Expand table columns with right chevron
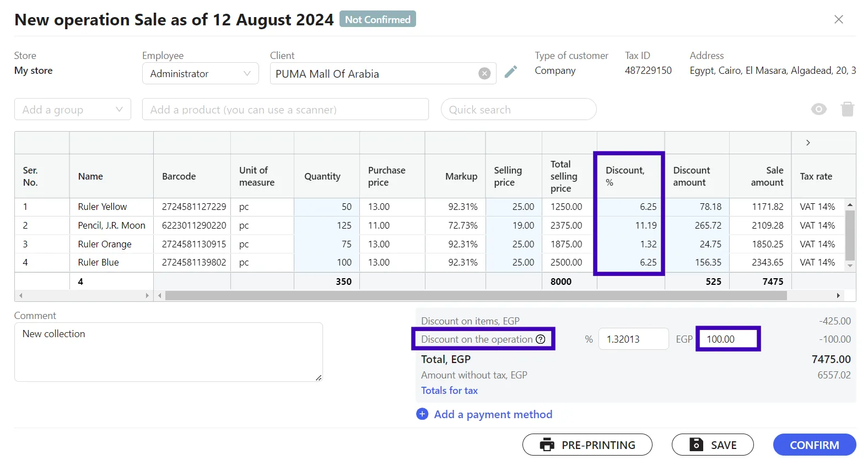Screen dimensions: 868x460 (x=808, y=143)
